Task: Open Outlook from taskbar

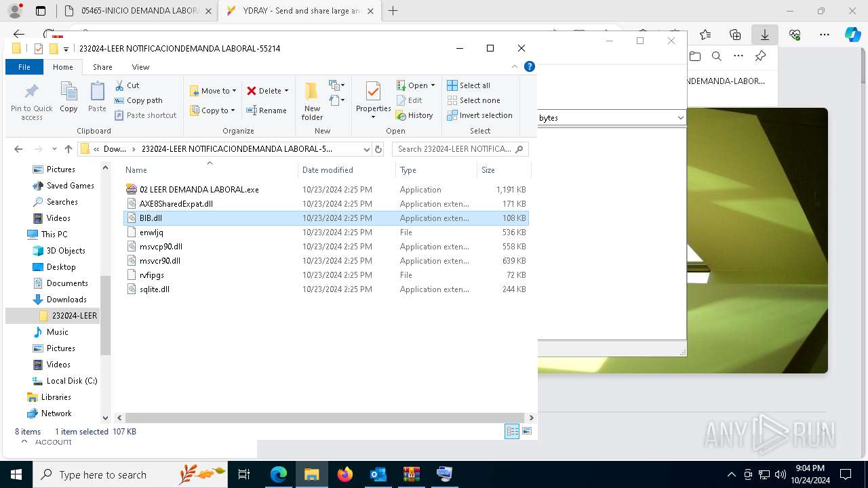Action: tap(378, 474)
